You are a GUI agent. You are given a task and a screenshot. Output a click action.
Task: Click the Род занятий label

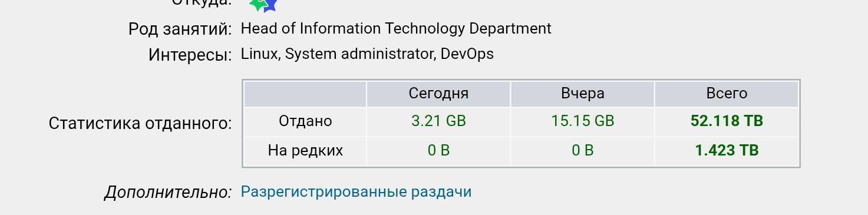pos(180,29)
